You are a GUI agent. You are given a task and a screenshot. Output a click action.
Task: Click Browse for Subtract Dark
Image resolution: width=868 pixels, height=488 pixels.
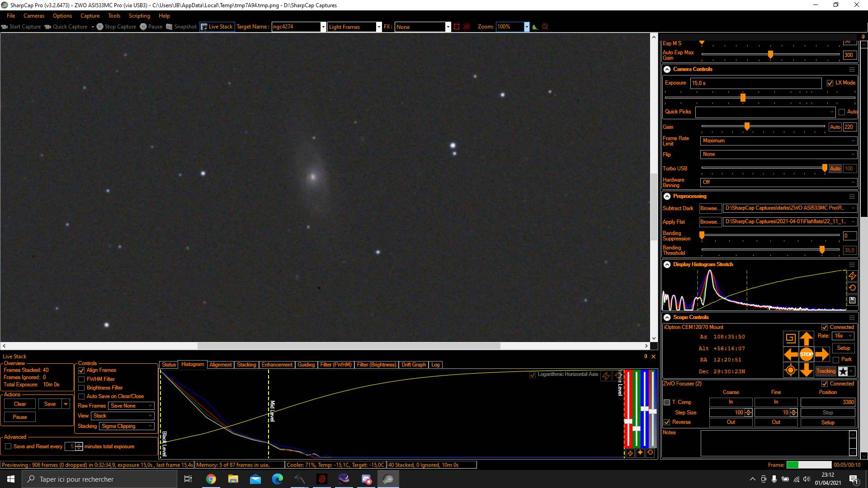click(710, 208)
